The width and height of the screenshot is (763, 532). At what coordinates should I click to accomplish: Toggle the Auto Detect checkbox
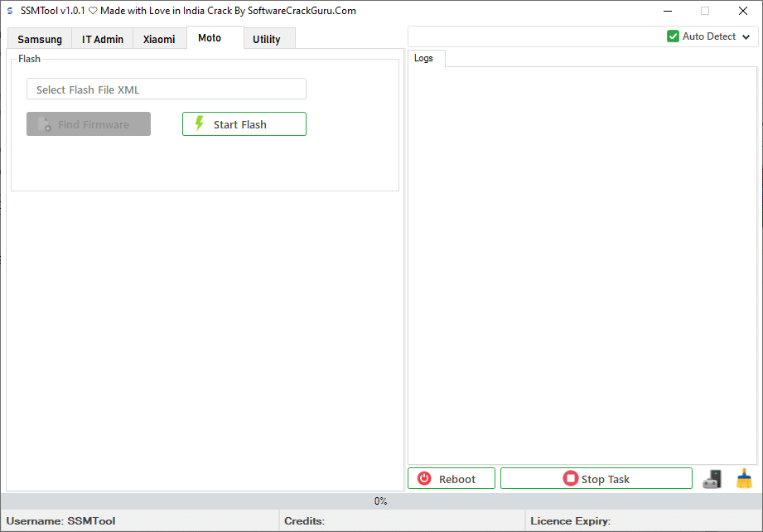[673, 36]
